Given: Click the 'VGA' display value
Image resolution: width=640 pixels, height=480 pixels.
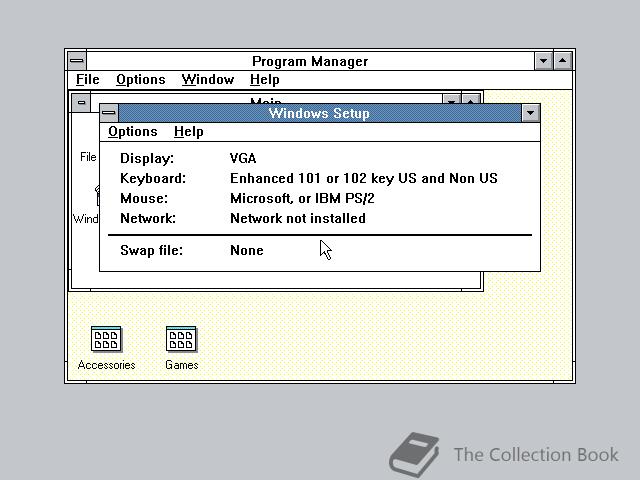Looking at the screenshot, I should pos(243,158).
